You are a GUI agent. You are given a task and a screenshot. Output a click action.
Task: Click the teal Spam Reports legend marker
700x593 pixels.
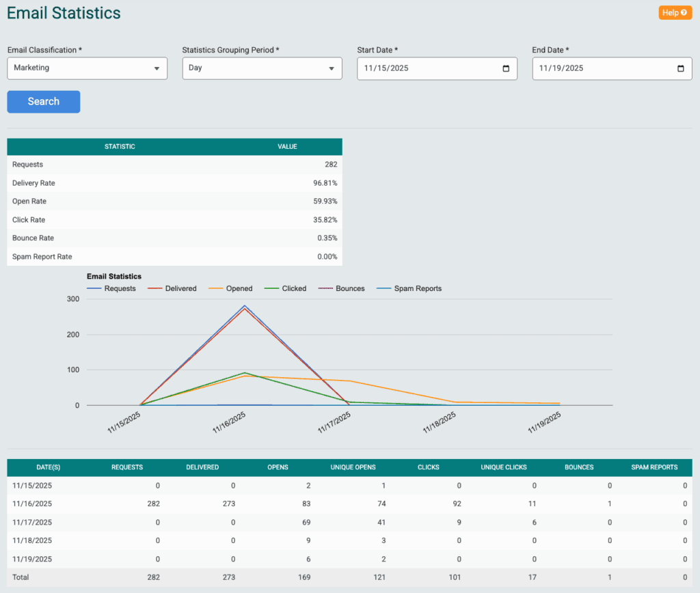(x=386, y=288)
